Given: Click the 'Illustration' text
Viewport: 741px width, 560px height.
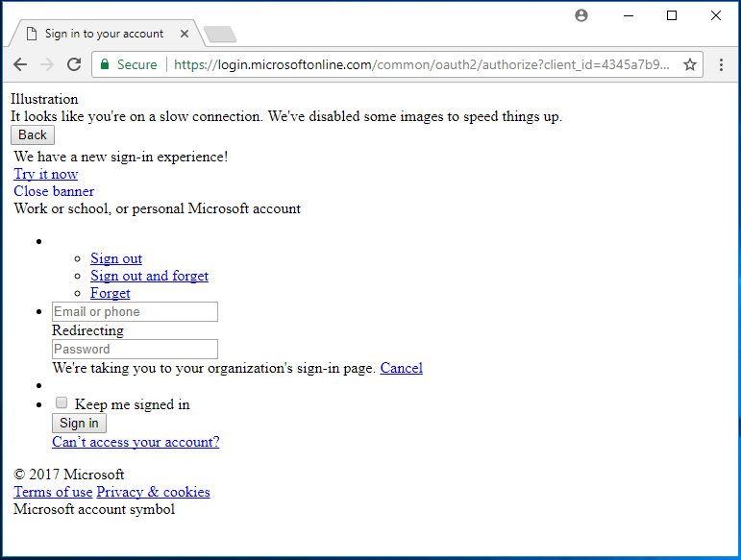Looking at the screenshot, I should point(44,99).
